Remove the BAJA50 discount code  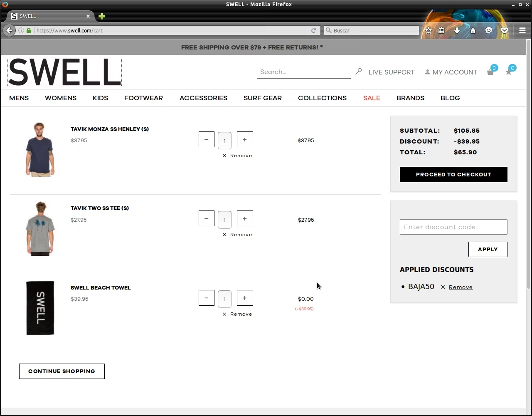point(456,287)
